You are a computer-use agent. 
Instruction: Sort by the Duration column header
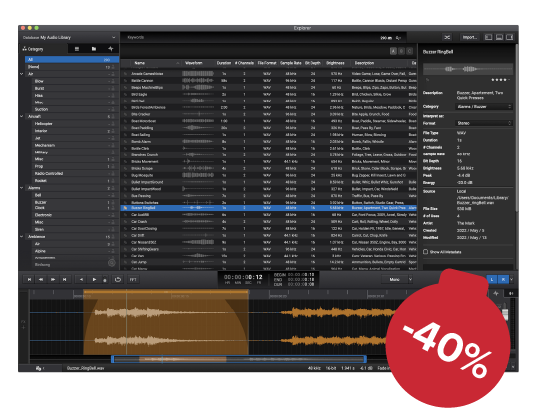(x=224, y=63)
